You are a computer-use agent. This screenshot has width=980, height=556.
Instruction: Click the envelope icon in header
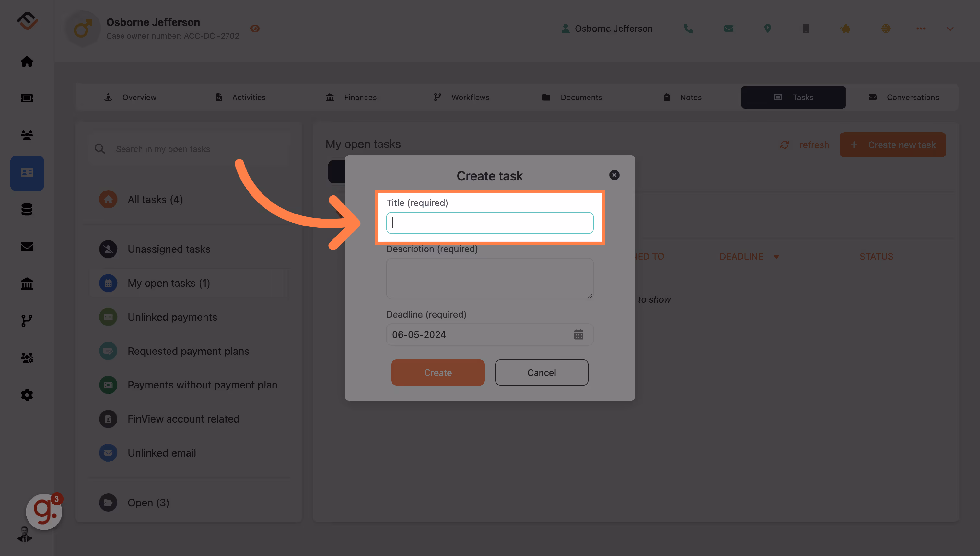point(728,29)
